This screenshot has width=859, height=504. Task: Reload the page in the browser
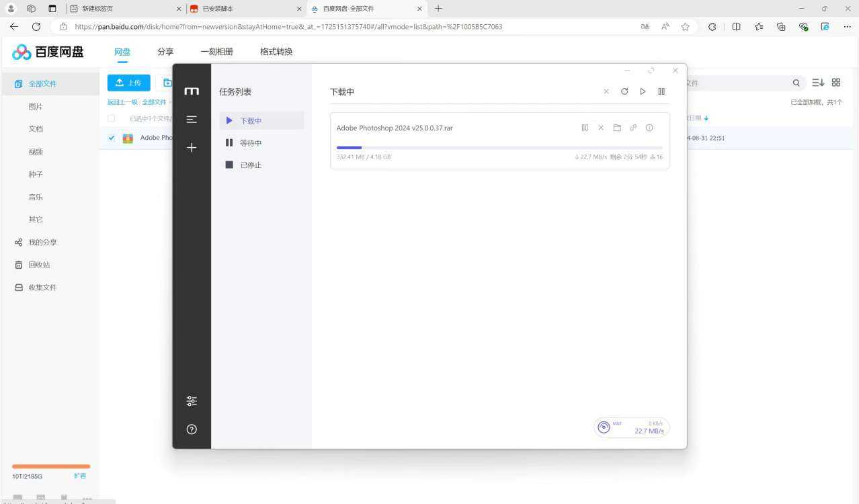pyautogui.click(x=36, y=27)
